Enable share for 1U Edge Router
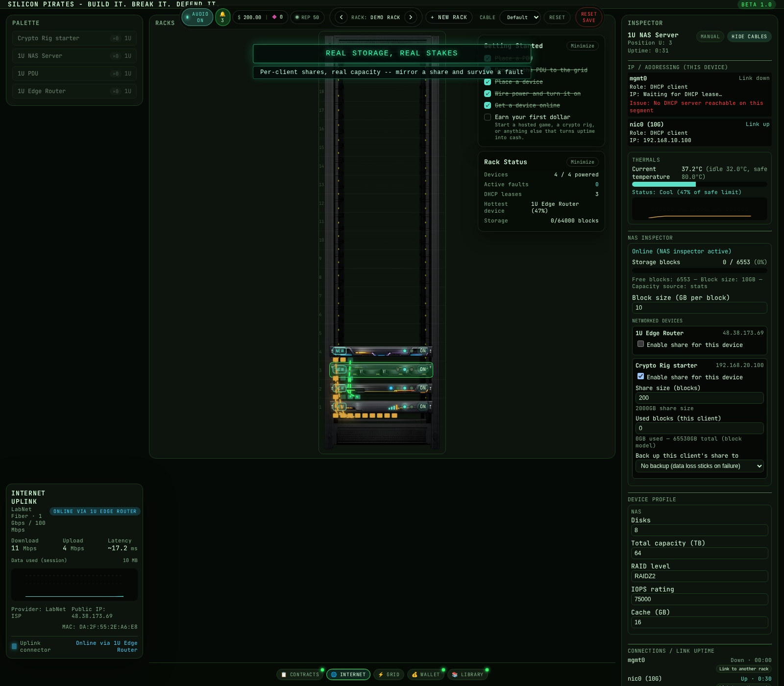 click(640, 344)
